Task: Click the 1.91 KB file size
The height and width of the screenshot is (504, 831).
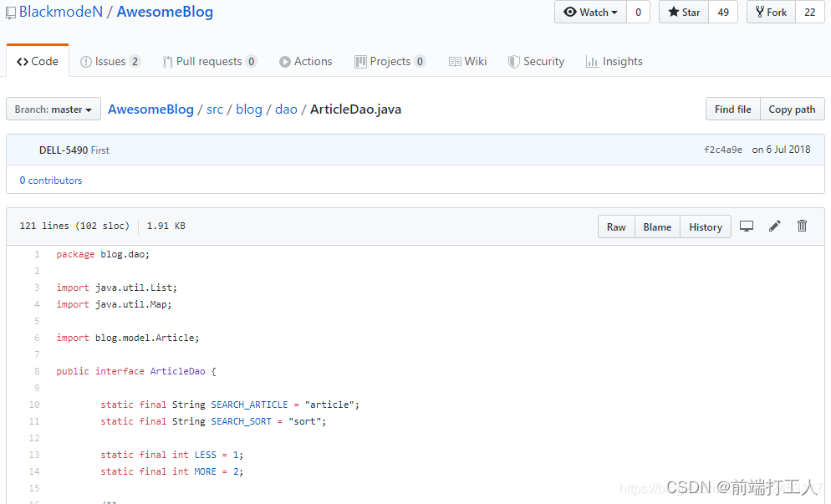Action: pyautogui.click(x=166, y=226)
